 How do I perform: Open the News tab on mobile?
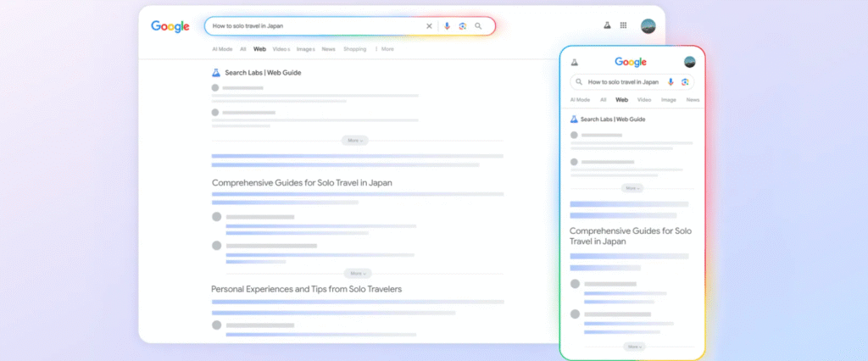pyautogui.click(x=693, y=100)
